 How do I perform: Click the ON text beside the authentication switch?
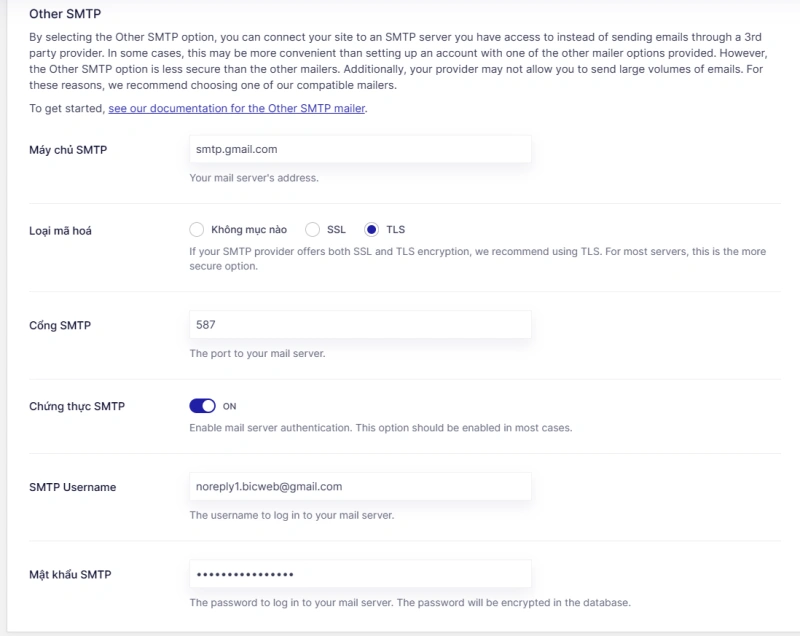230,406
